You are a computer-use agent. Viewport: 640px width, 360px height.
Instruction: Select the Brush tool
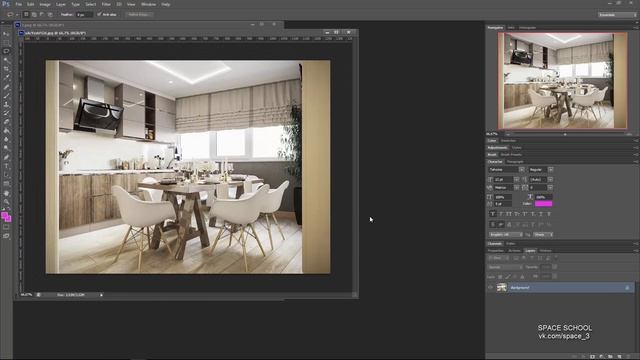point(6,96)
